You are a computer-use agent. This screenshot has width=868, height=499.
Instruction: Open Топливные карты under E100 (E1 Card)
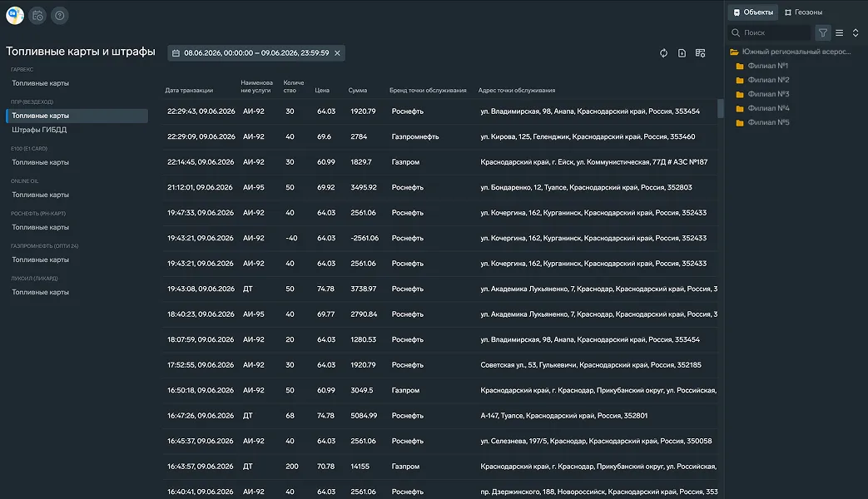[41, 162]
